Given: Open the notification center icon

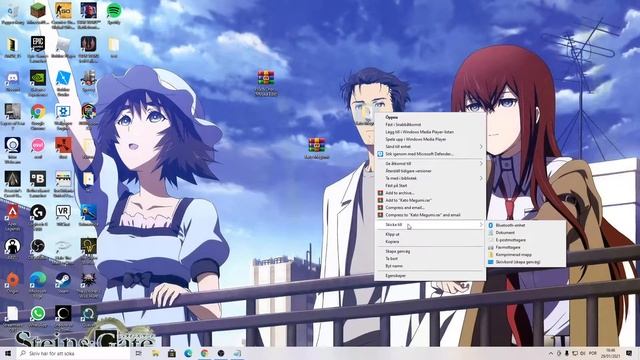Looking at the screenshot, I should click(629, 353).
